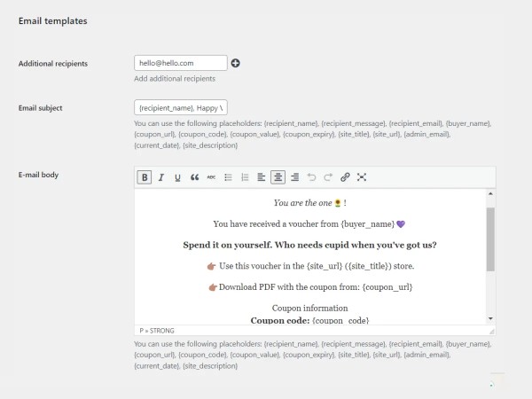This screenshot has height=399, width=532.
Task: Create a bulleted list
Action: [228, 177]
